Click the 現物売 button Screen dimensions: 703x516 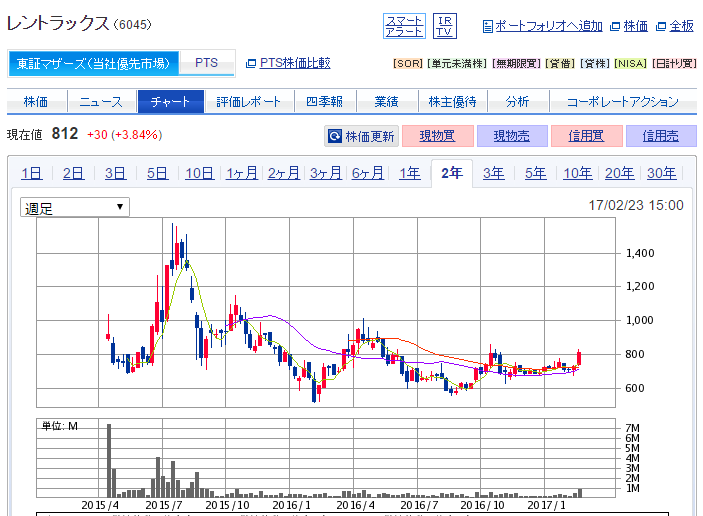tap(512, 136)
